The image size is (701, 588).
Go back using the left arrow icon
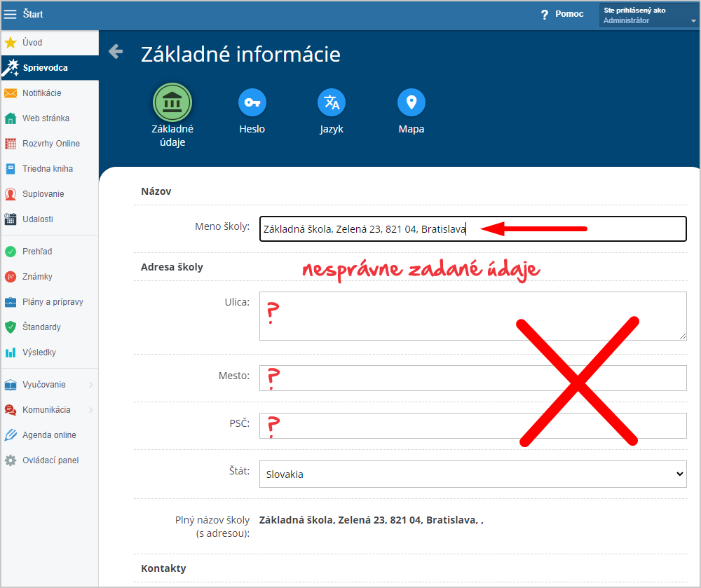pos(116,51)
